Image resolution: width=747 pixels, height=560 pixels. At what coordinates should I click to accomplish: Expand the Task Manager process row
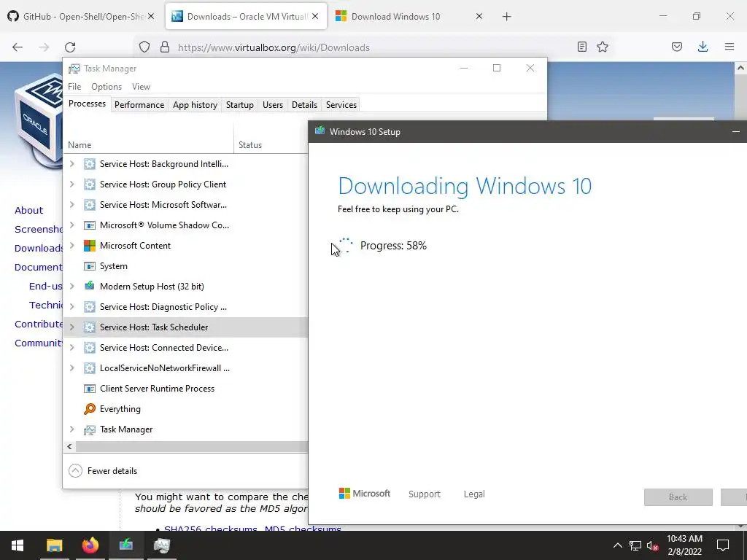pyautogui.click(x=72, y=429)
